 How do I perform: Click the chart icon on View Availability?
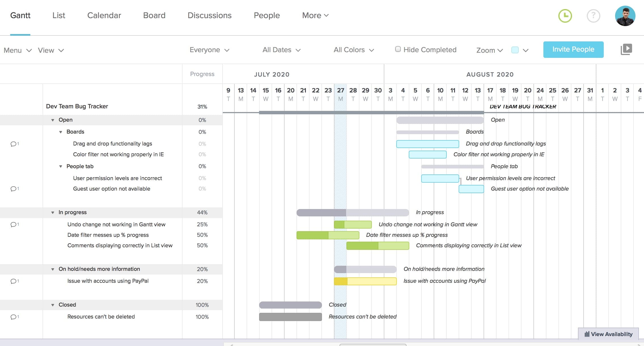click(x=586, y=334)
